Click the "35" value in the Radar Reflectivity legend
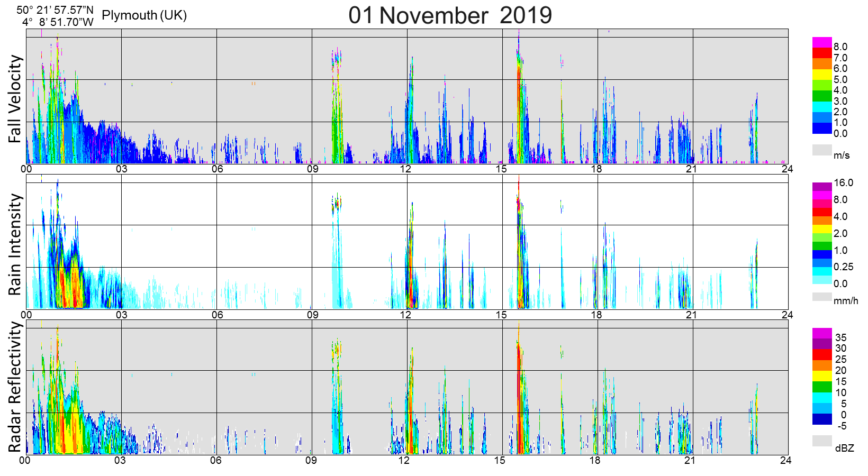Viewport: 868px width, 476px height. 841,337
